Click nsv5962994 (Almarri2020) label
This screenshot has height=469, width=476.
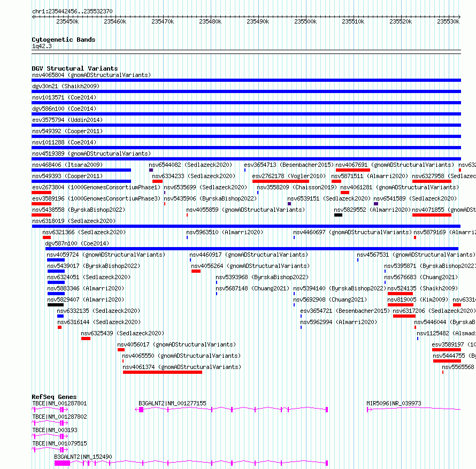point(339,322)
